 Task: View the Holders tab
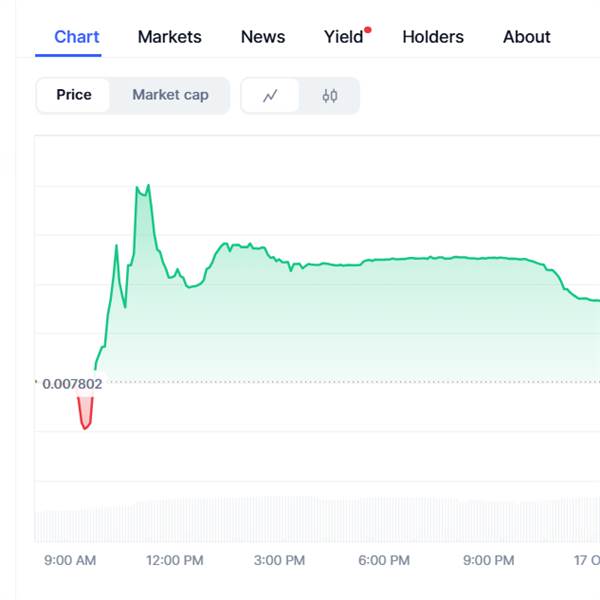(x=433, y=37)
